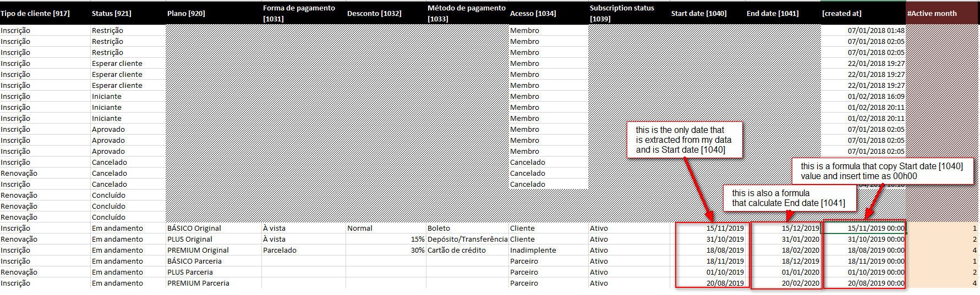Click the "Start date [1040]" header
980x295 pixels.
(x=699, y=13)
